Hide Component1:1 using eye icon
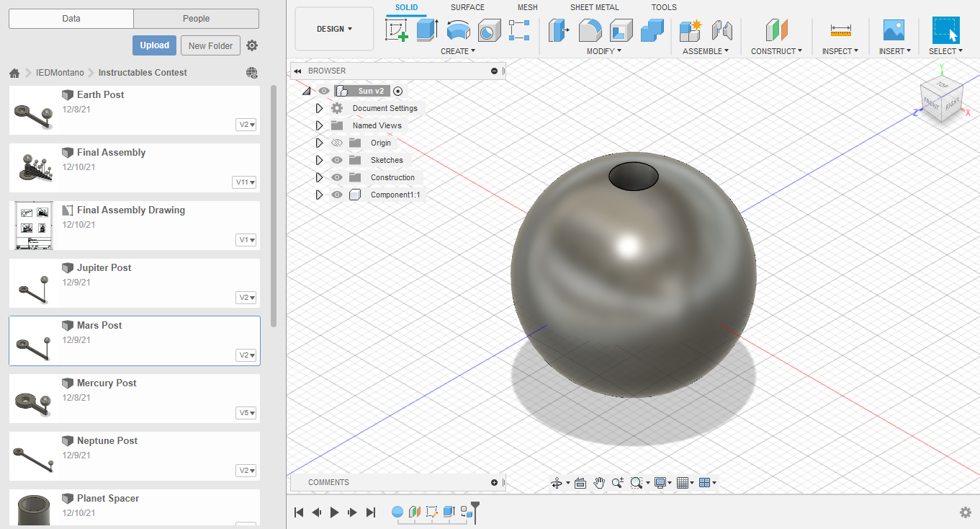980x529 pixels. click(336, 195)
